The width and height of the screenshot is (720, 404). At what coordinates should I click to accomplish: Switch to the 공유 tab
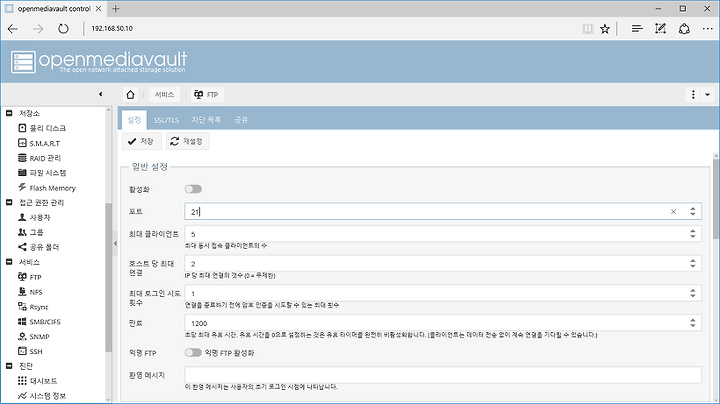point(241,120)
